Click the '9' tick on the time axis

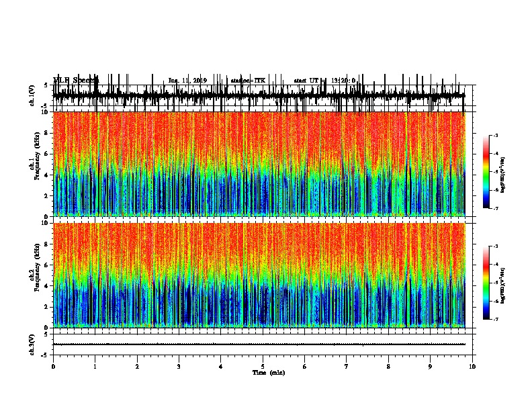(430, 367)
